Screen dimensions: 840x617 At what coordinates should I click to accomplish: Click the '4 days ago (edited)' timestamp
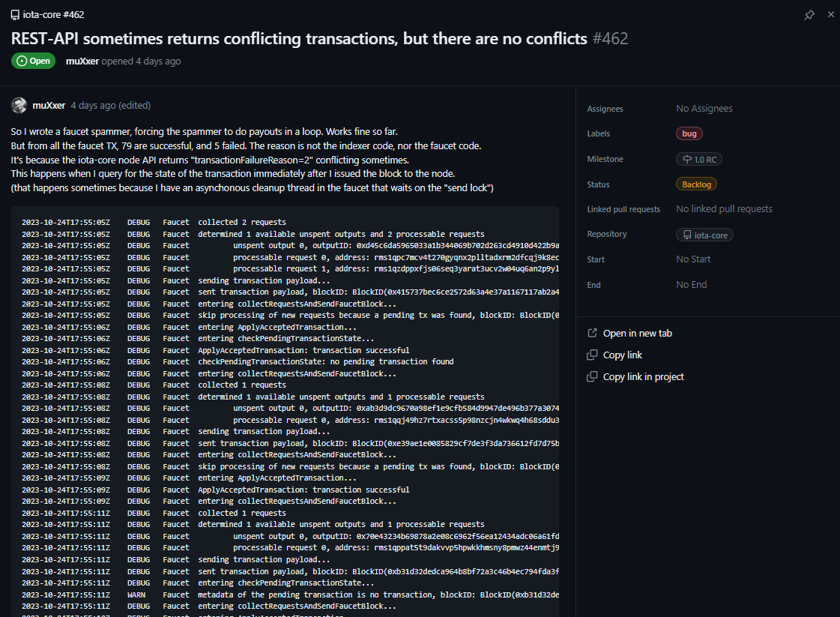point(110,106)
